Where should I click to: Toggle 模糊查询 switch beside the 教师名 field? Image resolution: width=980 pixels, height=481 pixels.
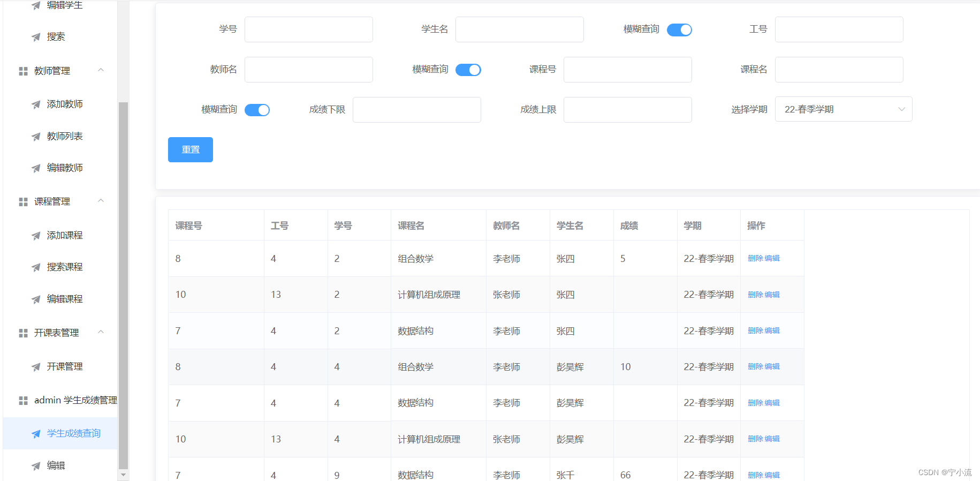point(468,70)
